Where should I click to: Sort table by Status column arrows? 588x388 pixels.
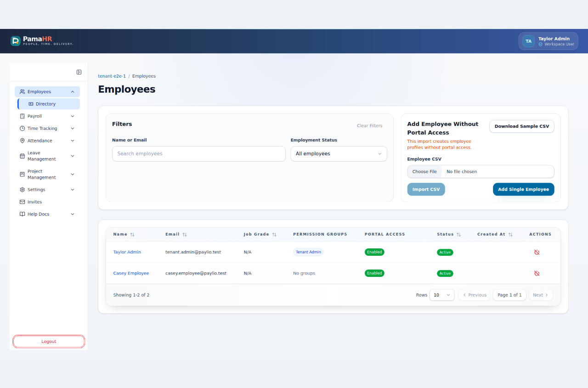[458, 235]
